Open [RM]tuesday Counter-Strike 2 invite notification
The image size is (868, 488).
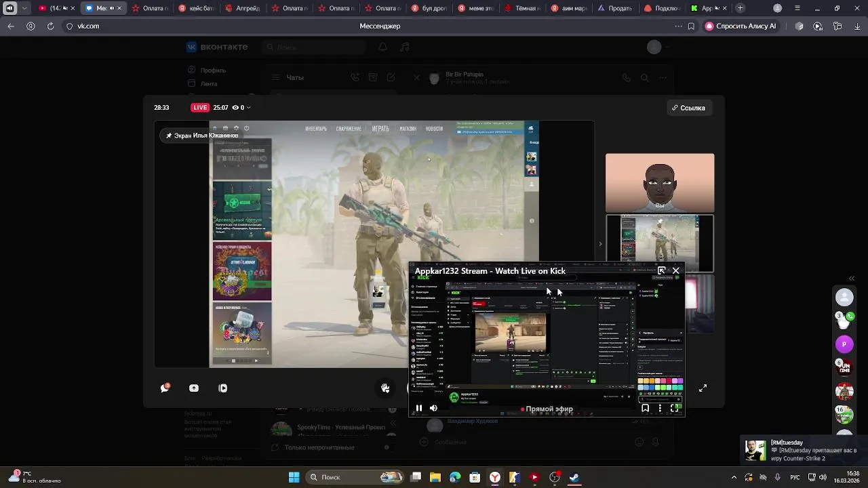(x=802, y=450)
